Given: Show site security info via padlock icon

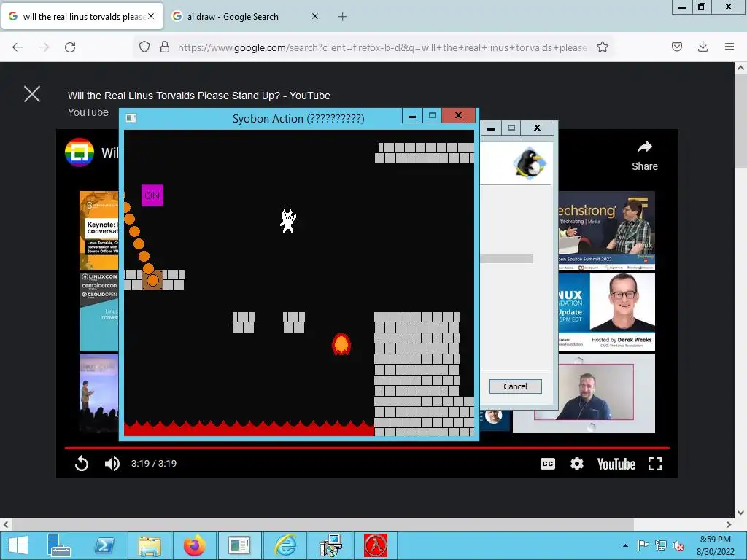Looking at the screenshot, I should [x=165, y=47].
